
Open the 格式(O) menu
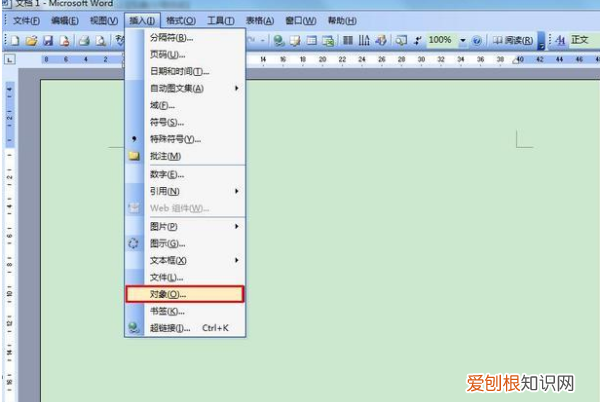pyautogui.click(x=181, y=21)
